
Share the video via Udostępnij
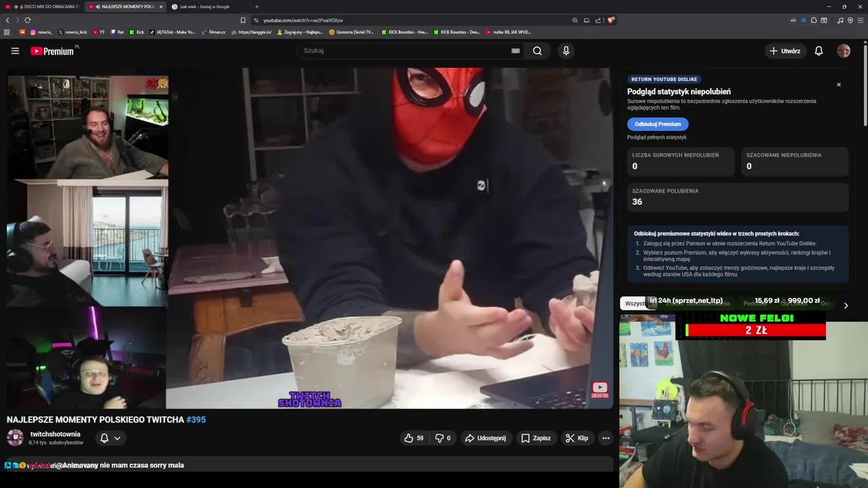click(485, 438)
